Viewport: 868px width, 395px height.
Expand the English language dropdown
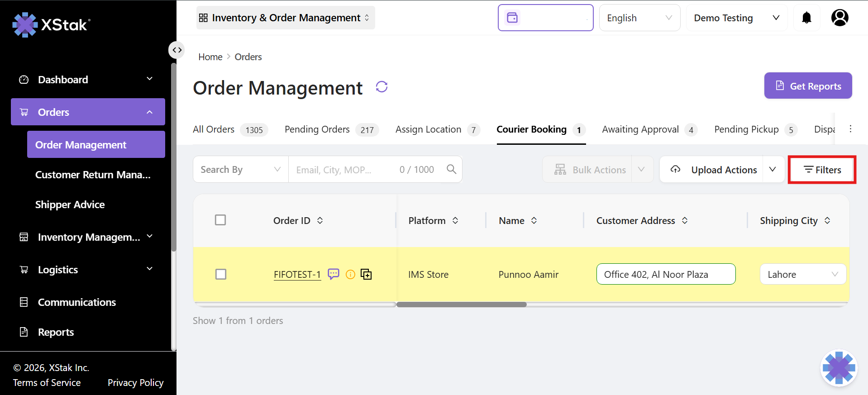pyautogui.click(x=639, y=18)
